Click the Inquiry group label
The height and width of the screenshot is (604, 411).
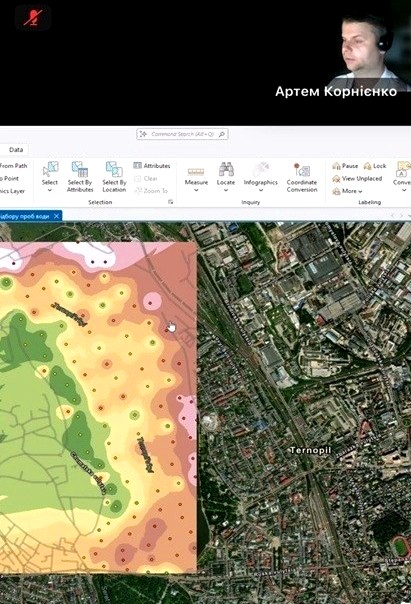pos(251,202)
